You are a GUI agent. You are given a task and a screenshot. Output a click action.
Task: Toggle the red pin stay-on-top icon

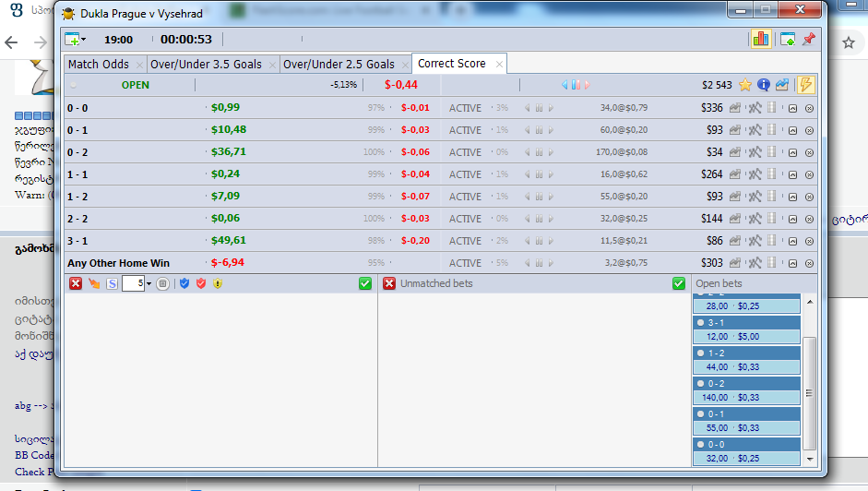click(x=808, y=39)
